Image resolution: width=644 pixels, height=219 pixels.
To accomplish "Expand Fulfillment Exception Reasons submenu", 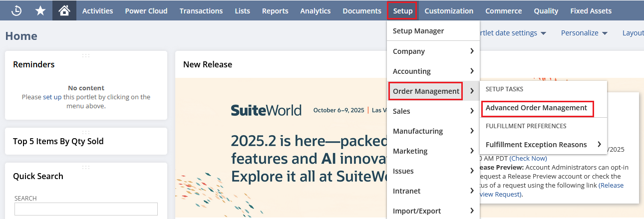I will click(543, 145).
